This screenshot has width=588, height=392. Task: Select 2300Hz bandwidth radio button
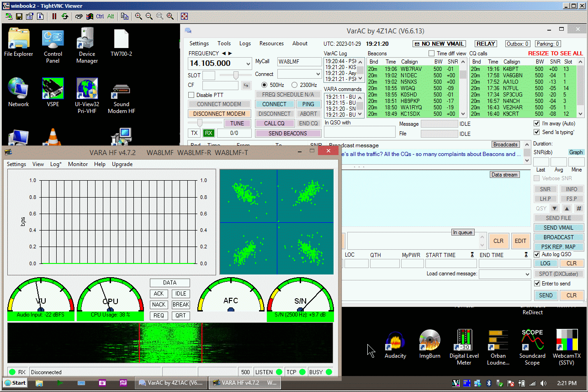(x=294, y=85)
